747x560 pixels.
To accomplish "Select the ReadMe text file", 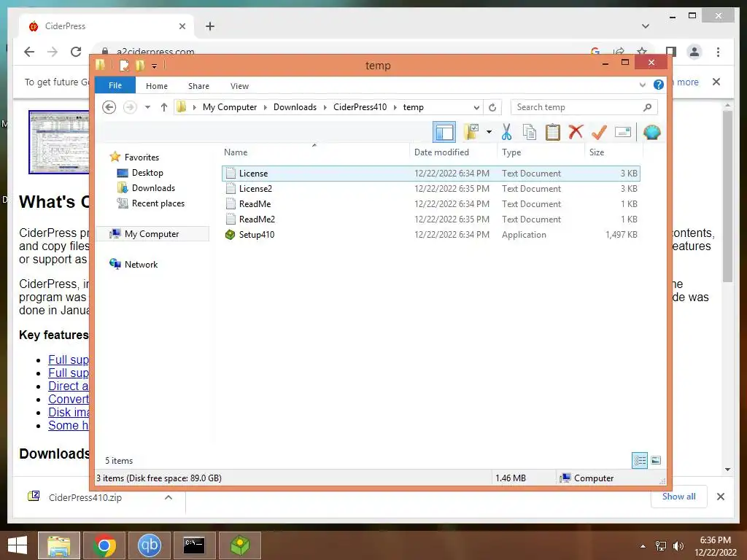I will pos(430,204).
